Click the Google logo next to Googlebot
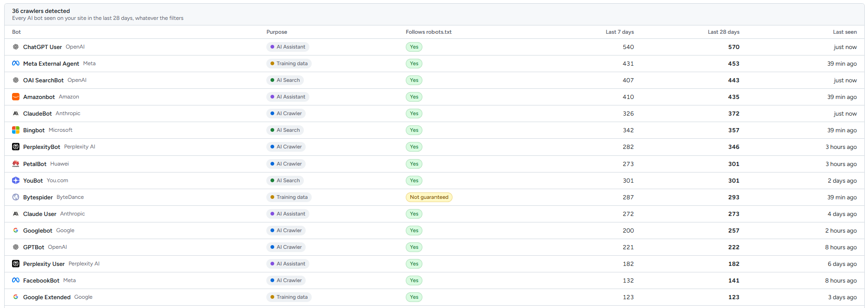The image size is (868, 308). (16, 230)
